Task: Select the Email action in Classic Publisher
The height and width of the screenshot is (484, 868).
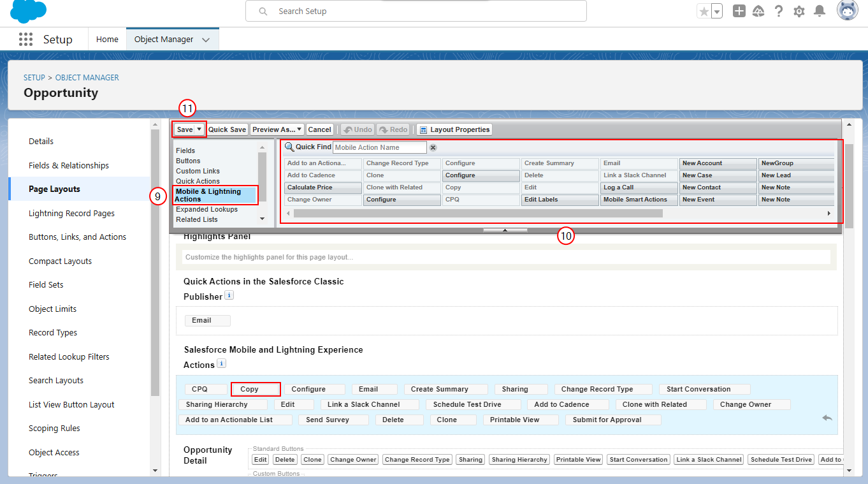Action: [x=208, y=320]
